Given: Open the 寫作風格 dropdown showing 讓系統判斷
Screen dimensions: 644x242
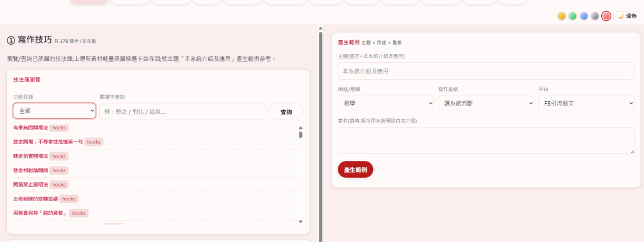Looking at the screenshot, I should coord(486,103).
